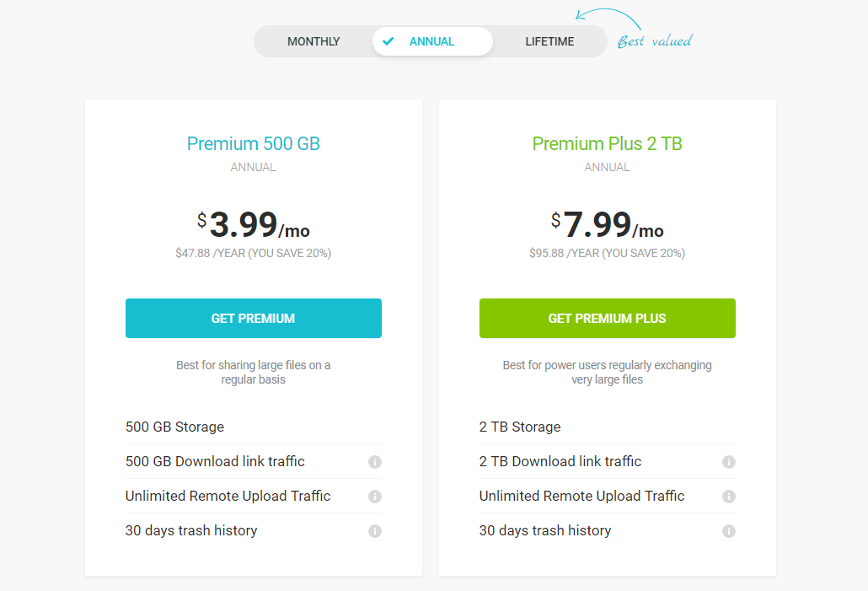Screen dimensions: 868x591
Task: Click info icon for Premium 30 days trash history
Action: pyautogui.click(x=375, y=531)
